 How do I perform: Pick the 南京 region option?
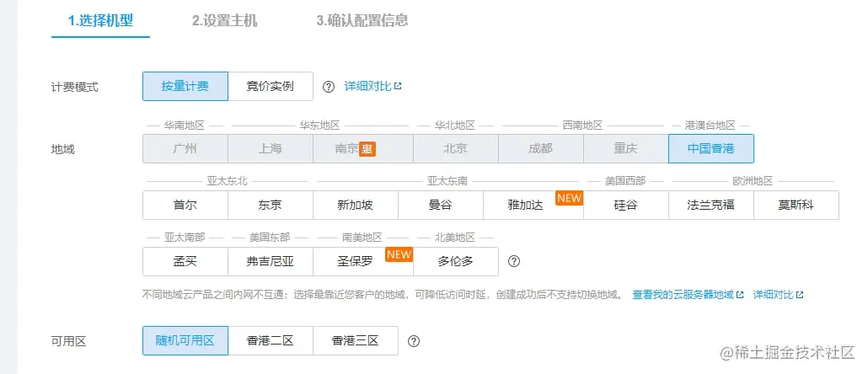(362, 149)
